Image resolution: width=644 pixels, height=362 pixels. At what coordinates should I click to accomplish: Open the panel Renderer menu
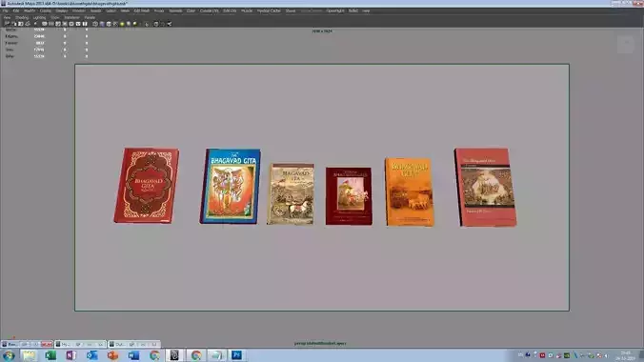pos(71,18)
